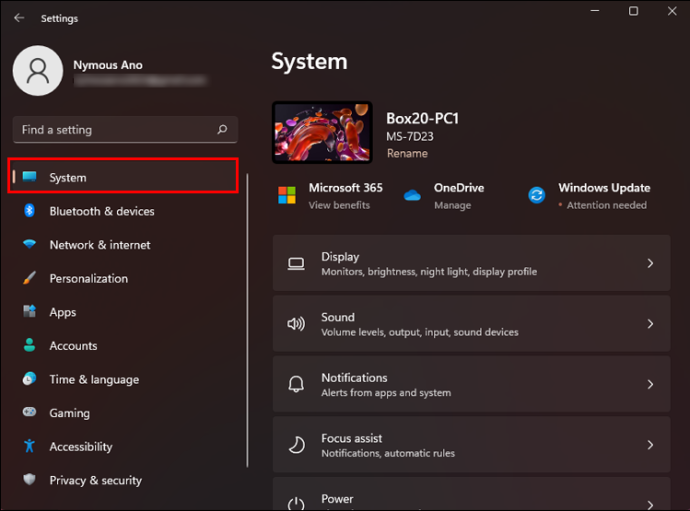Screen dimensions: 690x511
Task: Click the Box20-PC1 computer name
Action: (x=422, y=118)
